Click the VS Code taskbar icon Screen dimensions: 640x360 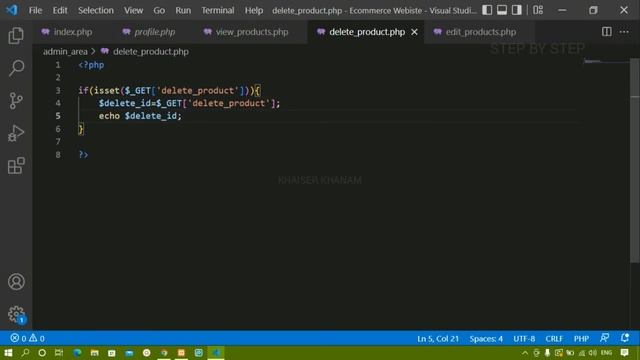(216, 353)
